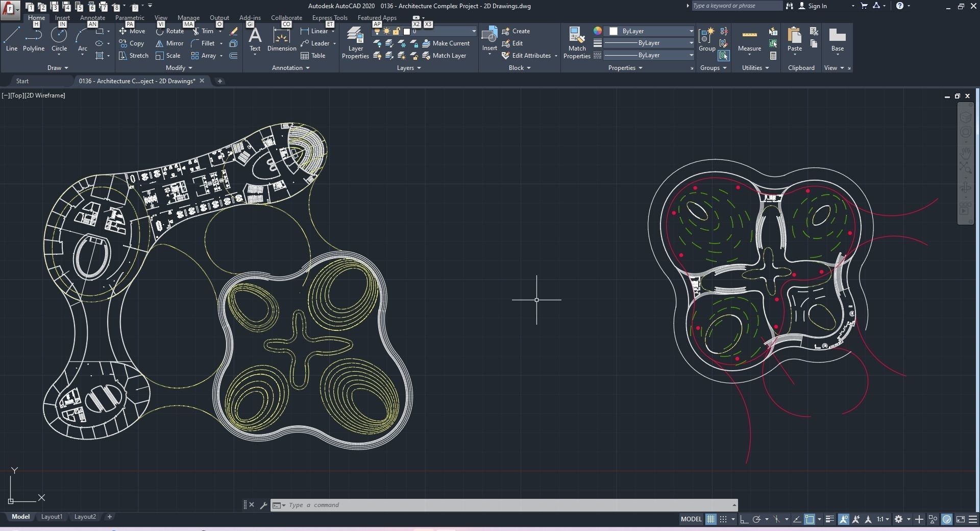Click the Leader annotation button
This screenshot has height=531, width=980.
pos(315,43)
